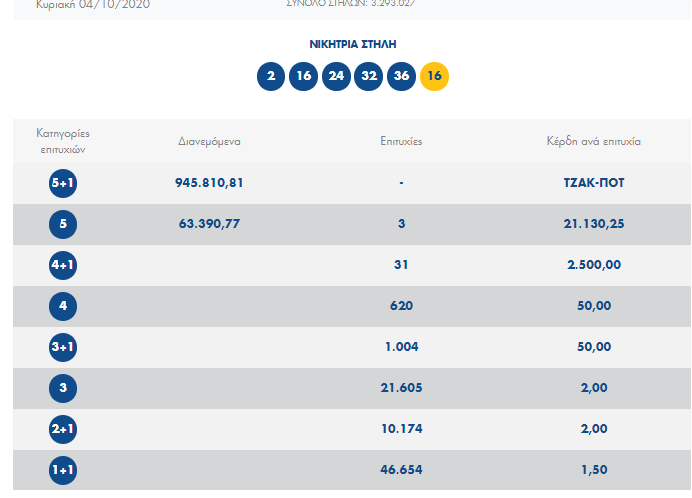Click the winners count 10.174
The height and width of the screenshot is (498, 692).
401,429
